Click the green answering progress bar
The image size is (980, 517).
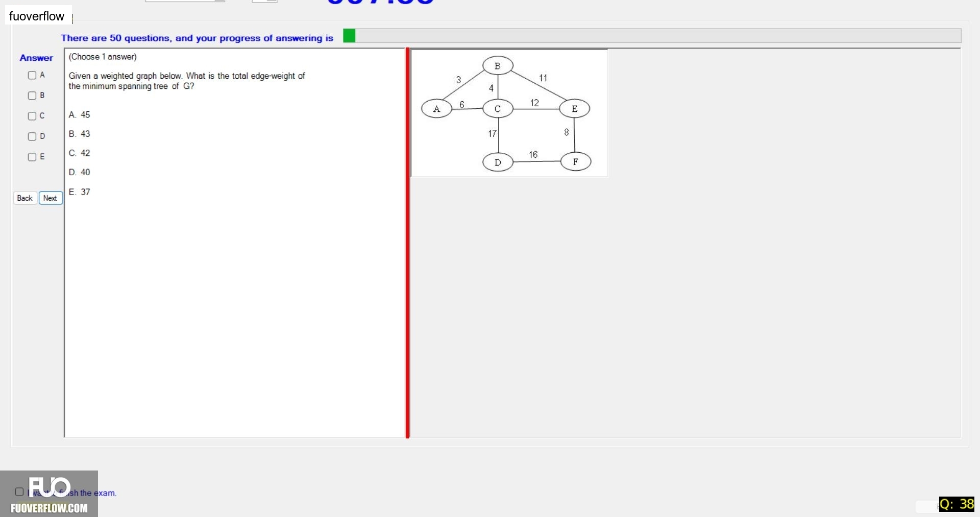pyautogui.click(x=652, y=36)
